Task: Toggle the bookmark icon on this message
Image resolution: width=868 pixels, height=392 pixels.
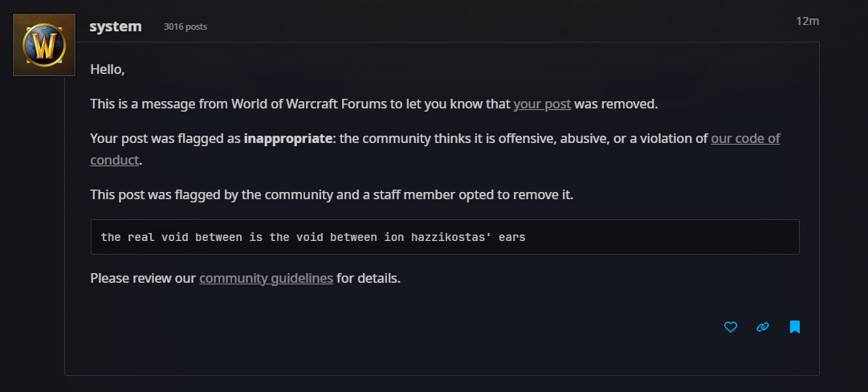Action: pyautogui.click(x=794, y=327)
